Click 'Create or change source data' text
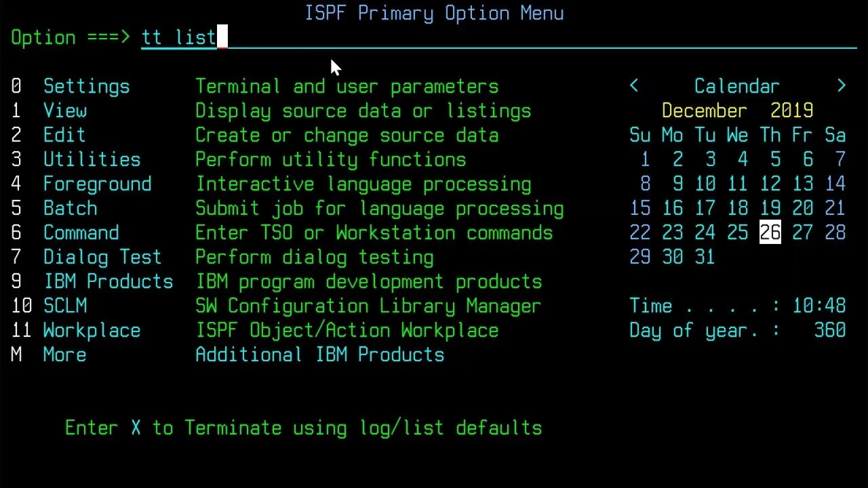The width and height of the screenshot is (868, 488). pyautogui.click(x=347, y=135)
